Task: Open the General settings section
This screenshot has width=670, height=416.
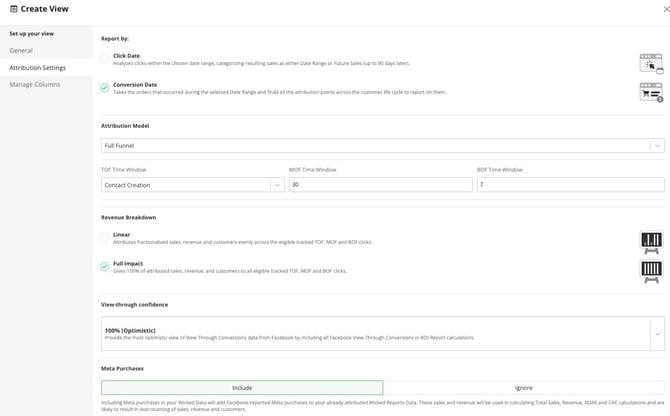Action: click(x=21, y=50)
